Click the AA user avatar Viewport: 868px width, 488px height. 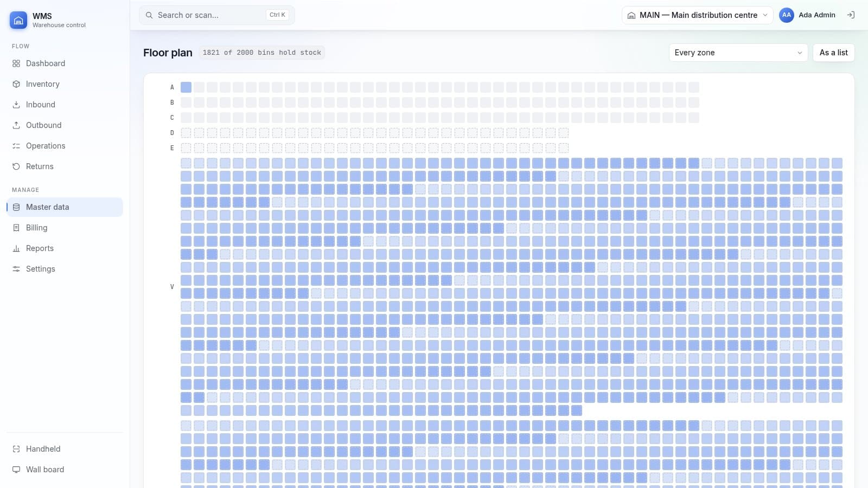pyautogui.click(x=787, y=15)
